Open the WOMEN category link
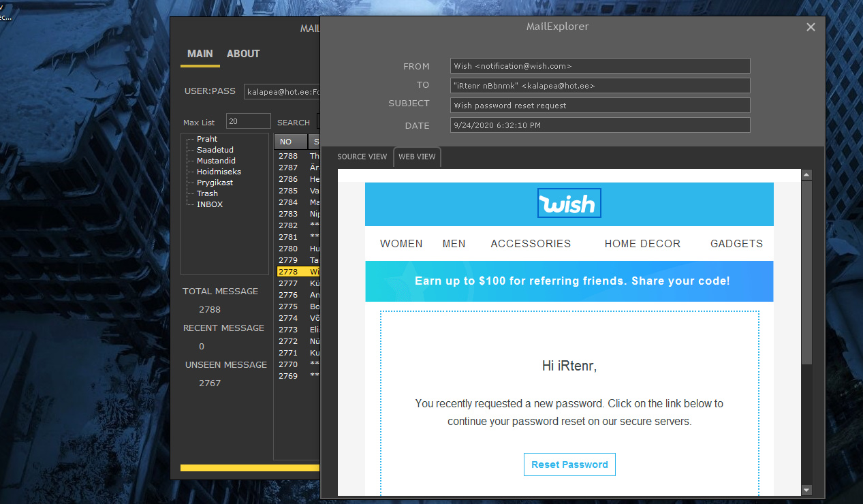Viewport: 863px width, 504px height. pos(401,244)
